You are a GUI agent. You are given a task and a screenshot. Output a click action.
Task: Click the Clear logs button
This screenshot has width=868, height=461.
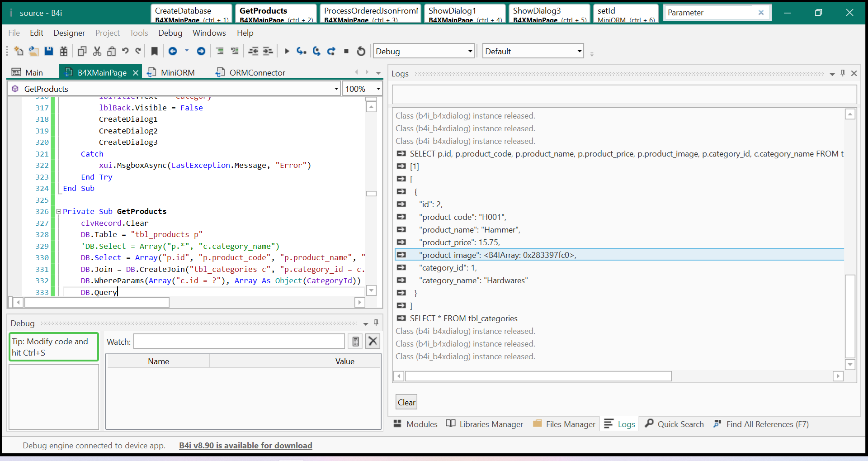(x=406, y=402)
